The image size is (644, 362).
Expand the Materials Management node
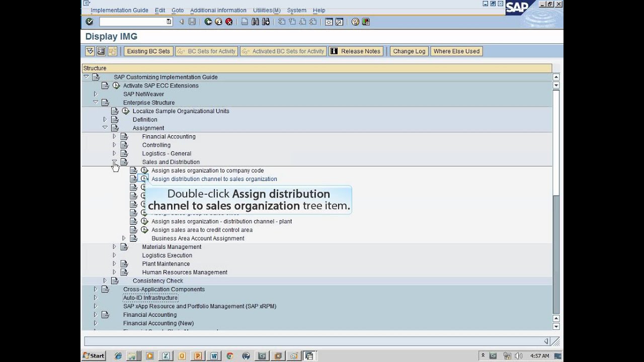114,247
